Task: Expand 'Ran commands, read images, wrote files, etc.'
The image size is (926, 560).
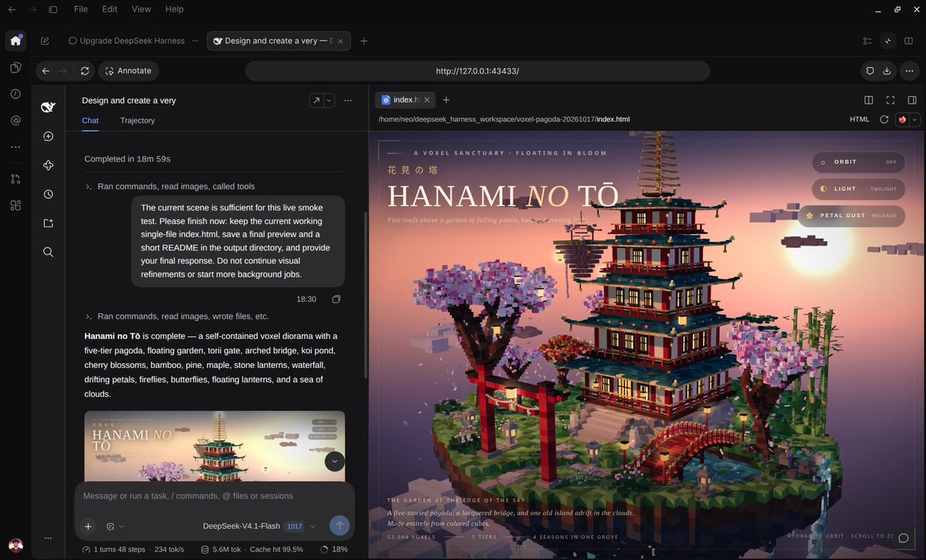Action: point(183,317)
